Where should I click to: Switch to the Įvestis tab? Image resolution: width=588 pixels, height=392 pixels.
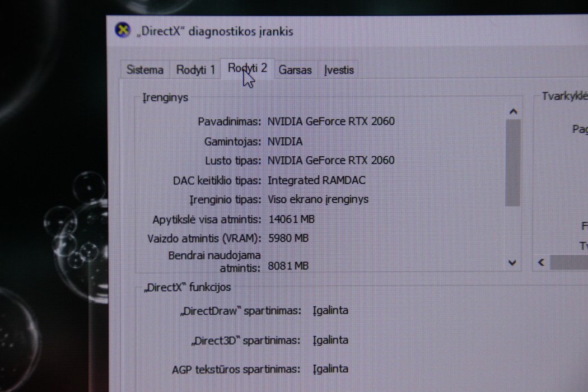tap(339, 70)
